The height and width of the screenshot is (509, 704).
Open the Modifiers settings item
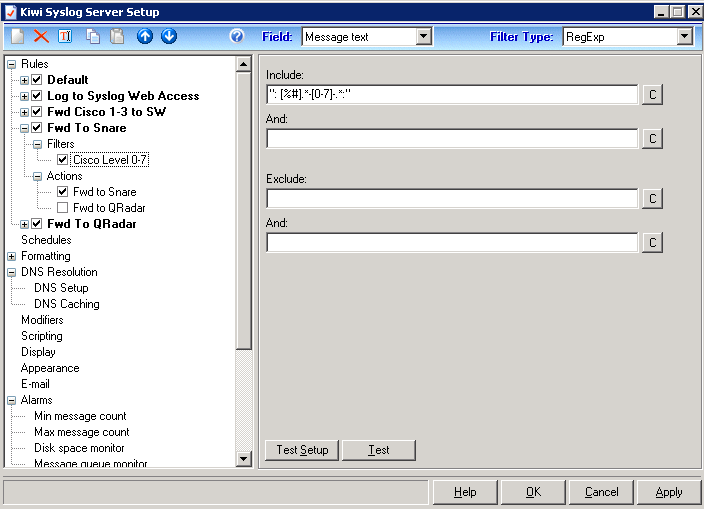[42, 320]
